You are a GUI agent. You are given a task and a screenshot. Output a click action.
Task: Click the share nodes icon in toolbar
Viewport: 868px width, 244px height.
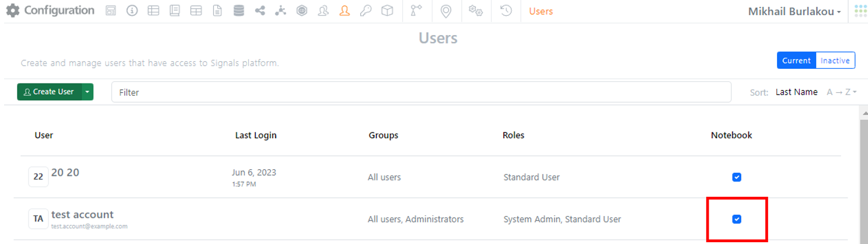(260, 11)
